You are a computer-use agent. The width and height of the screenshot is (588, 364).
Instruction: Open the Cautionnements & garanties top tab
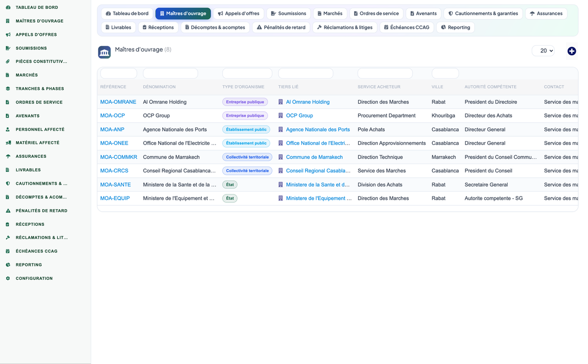pyautogui.click(x=483, y=14)
